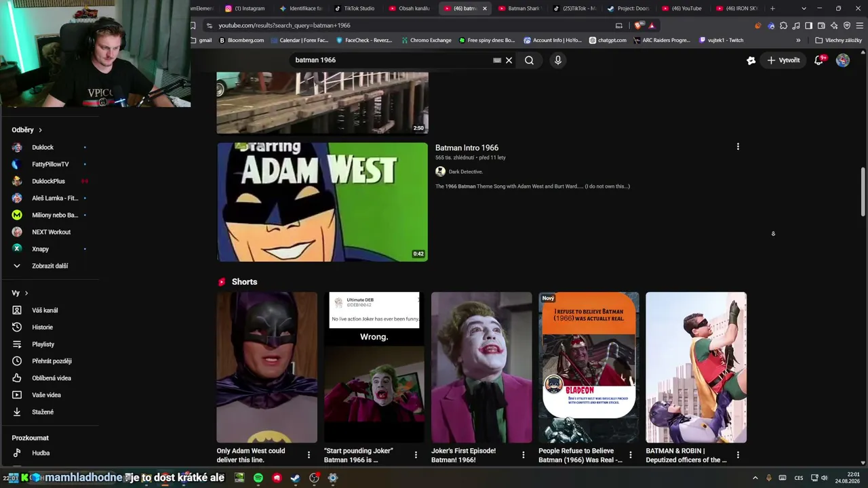Open options for BATMAN & ROBIN Short
Viewport: 868px width, 488px height.
738,455
